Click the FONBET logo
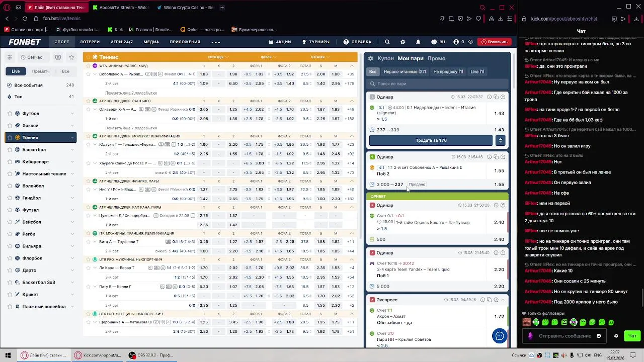This screenshot has height=362, width=644. tap(25, 42)
